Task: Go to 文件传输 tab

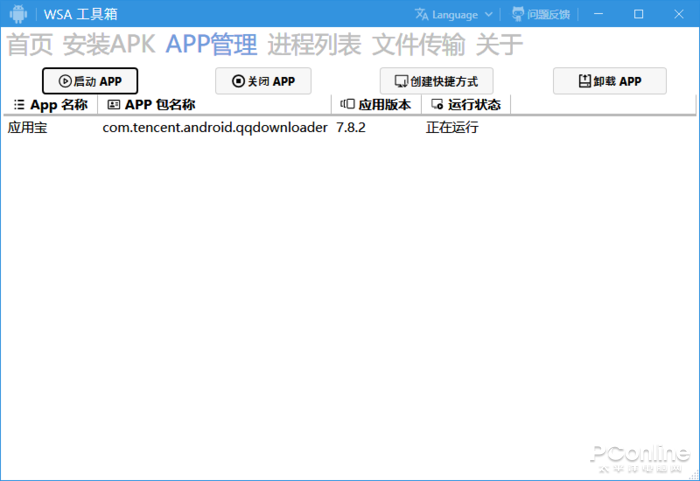Action: click(418, 45)
